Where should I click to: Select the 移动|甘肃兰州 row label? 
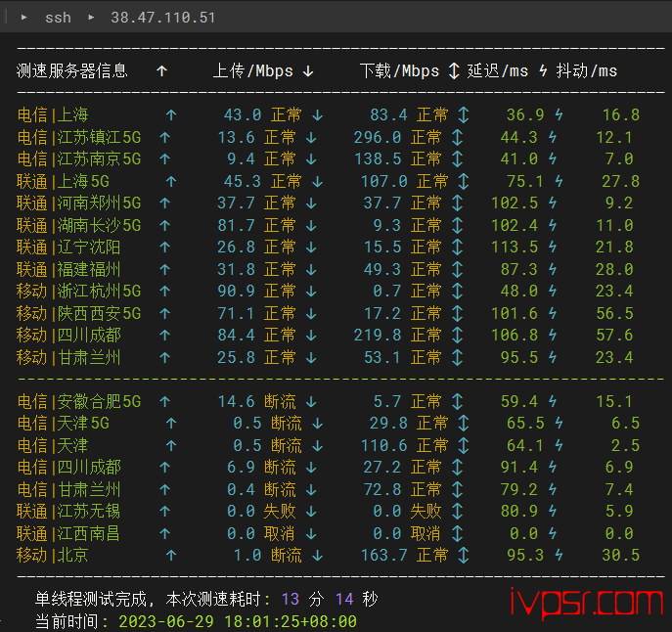tap(68, 358)
